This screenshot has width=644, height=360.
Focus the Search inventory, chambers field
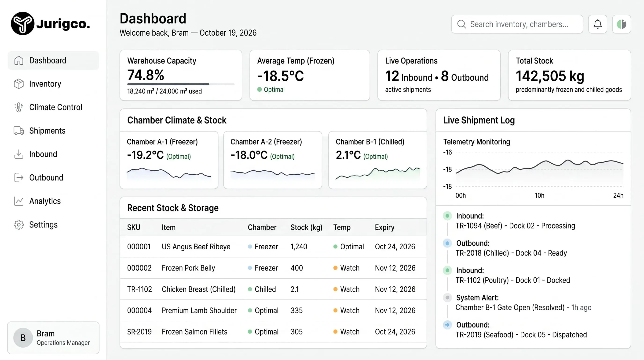pos(517,24)
